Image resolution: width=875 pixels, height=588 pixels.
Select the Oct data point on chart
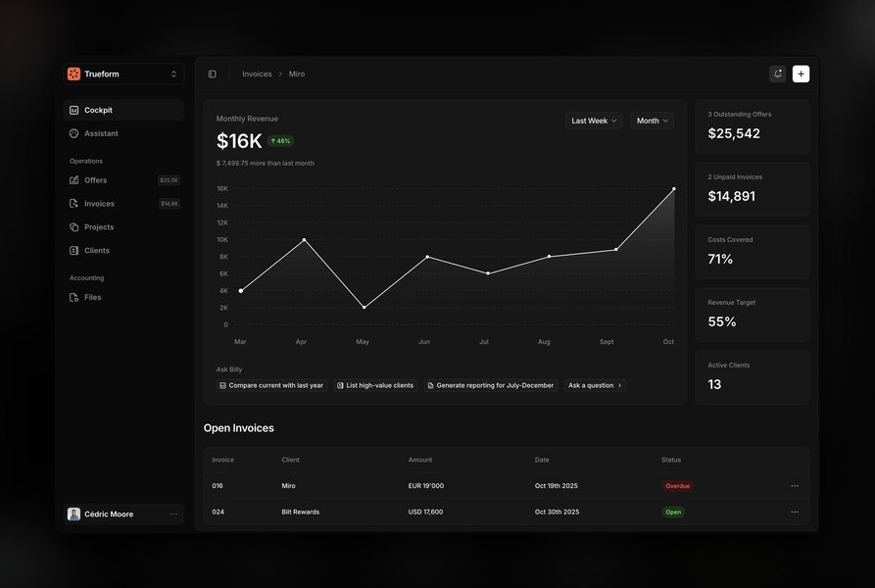coord(673,189)
